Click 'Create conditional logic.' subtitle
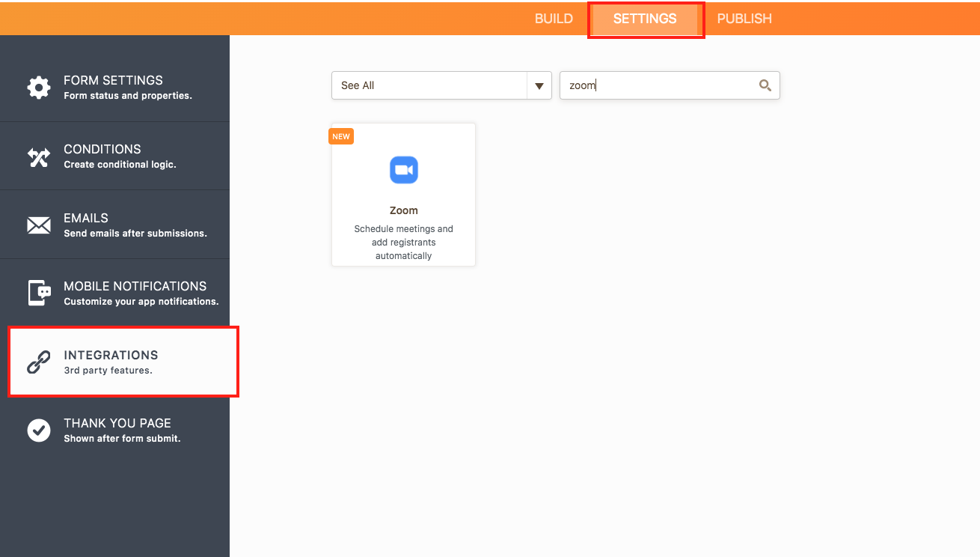 (120, 165)
